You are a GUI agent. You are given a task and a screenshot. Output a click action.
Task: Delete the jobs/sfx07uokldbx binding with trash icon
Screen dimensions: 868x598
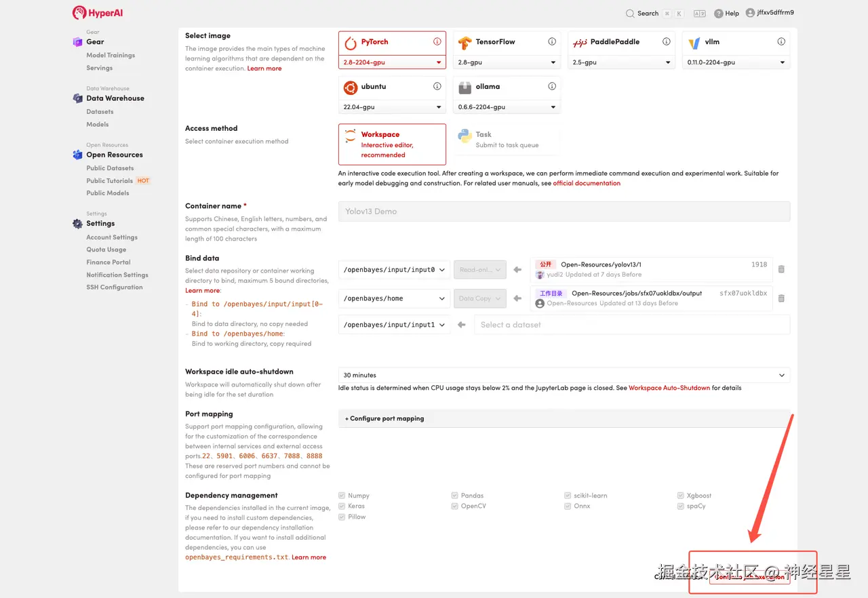pyautogui.click(x=781, y=298)
